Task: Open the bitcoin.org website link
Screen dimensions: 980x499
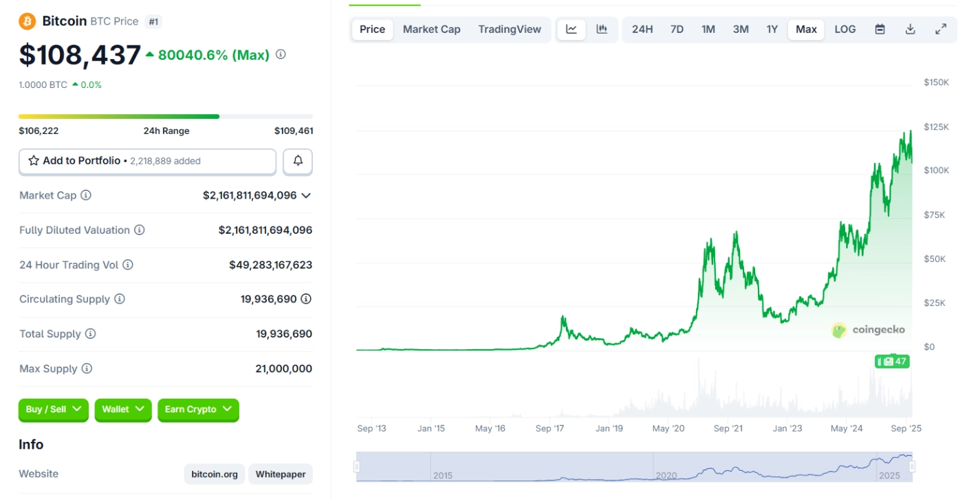Action: pos(215,474)
